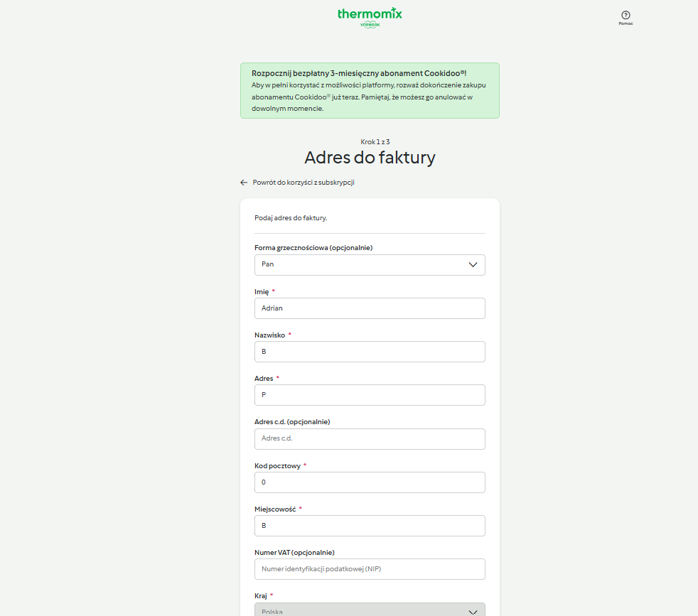Click the "Adres do faktury" heading
Viewport: 698px width, 616px height.
point(370,158)
